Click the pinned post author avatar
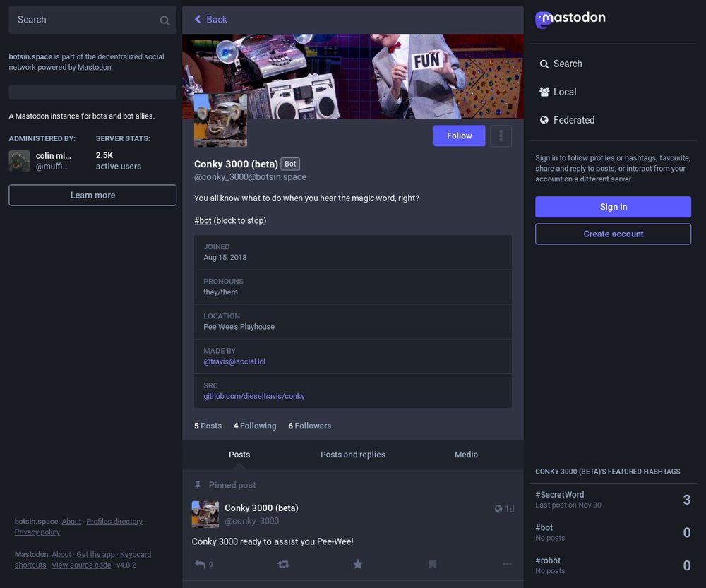Viewport: 706px width, 588px height. pos(205,514)
